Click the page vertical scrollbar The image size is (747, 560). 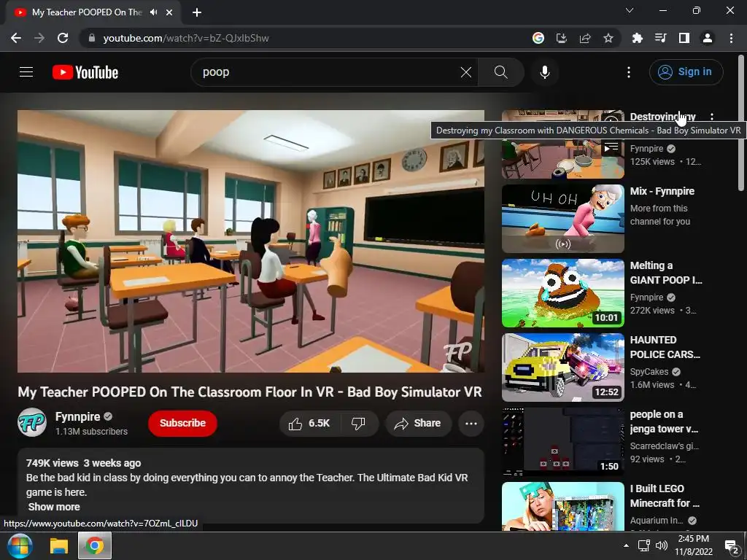[x=741, y=124]
